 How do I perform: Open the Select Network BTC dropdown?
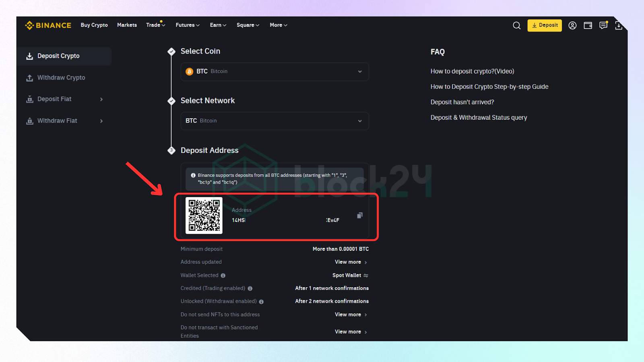coord(275,121)
